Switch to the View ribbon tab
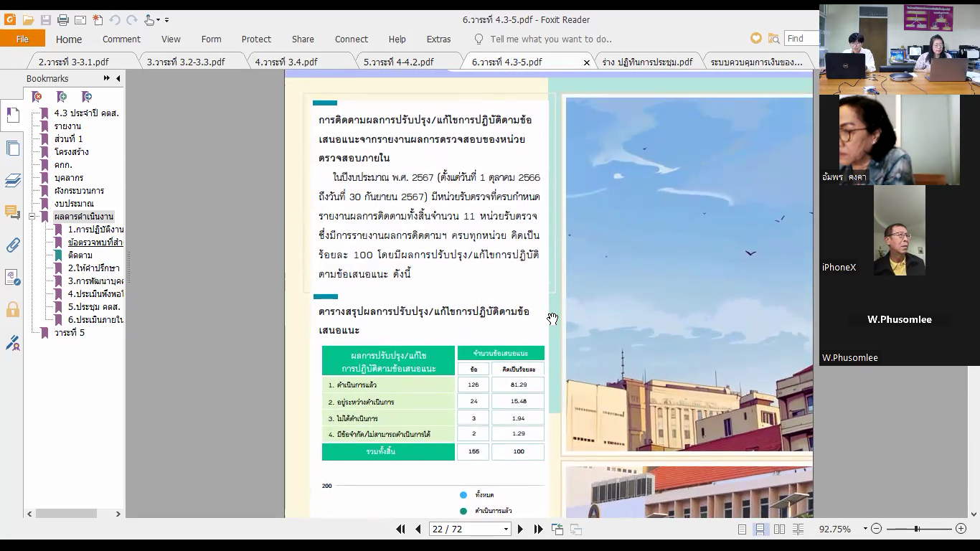The width and height of the screenshot is (980, 551). point(171,39)
